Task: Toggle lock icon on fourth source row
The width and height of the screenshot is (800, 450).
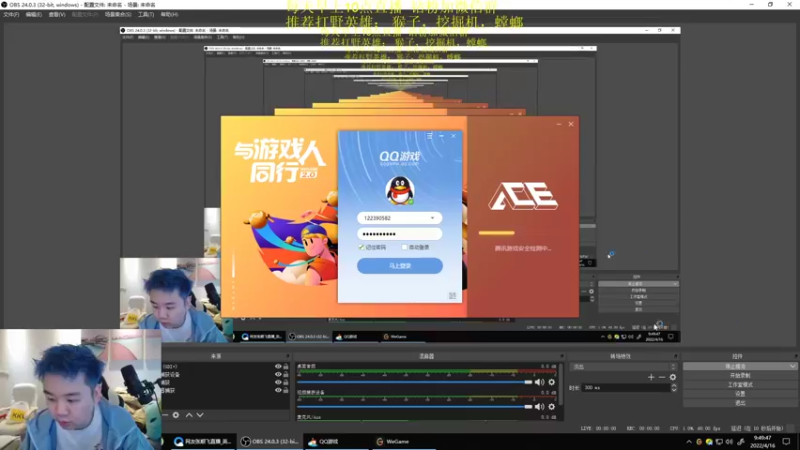Action: [x=286, y=390]
